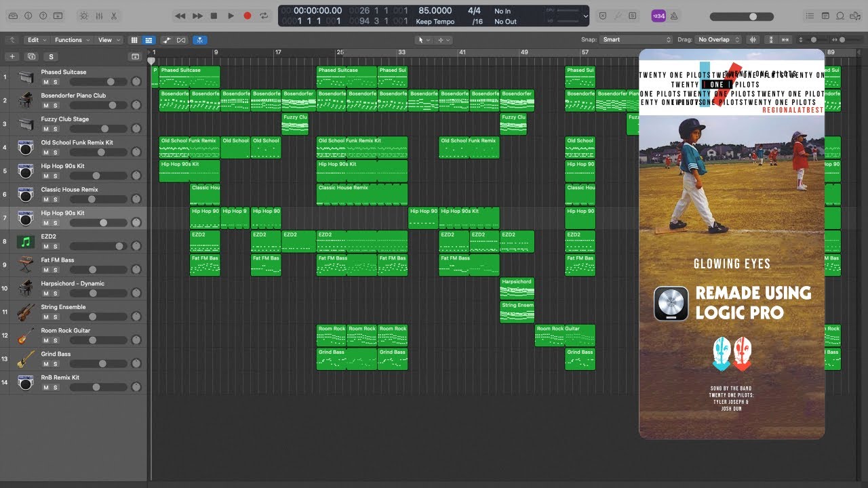Toggle the global track Solo S button
Image resolution: width=868 pixels, height=488 pixels.
(51, 57)
